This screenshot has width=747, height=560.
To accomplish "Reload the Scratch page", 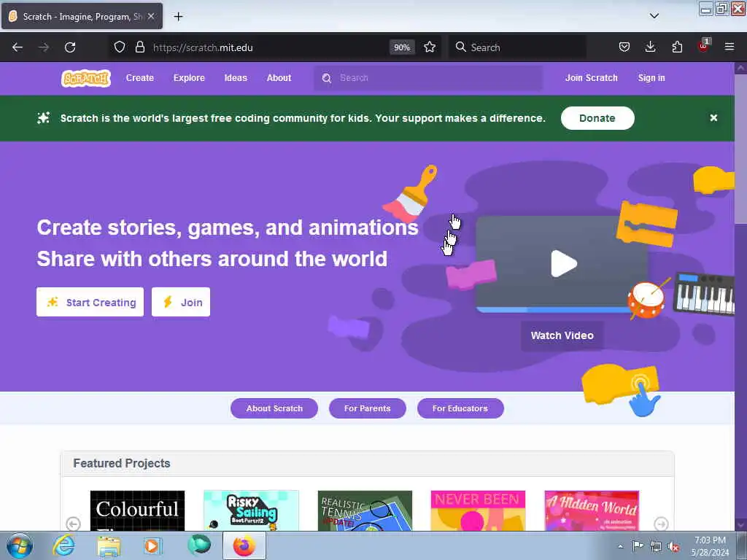I will (70, 47).
